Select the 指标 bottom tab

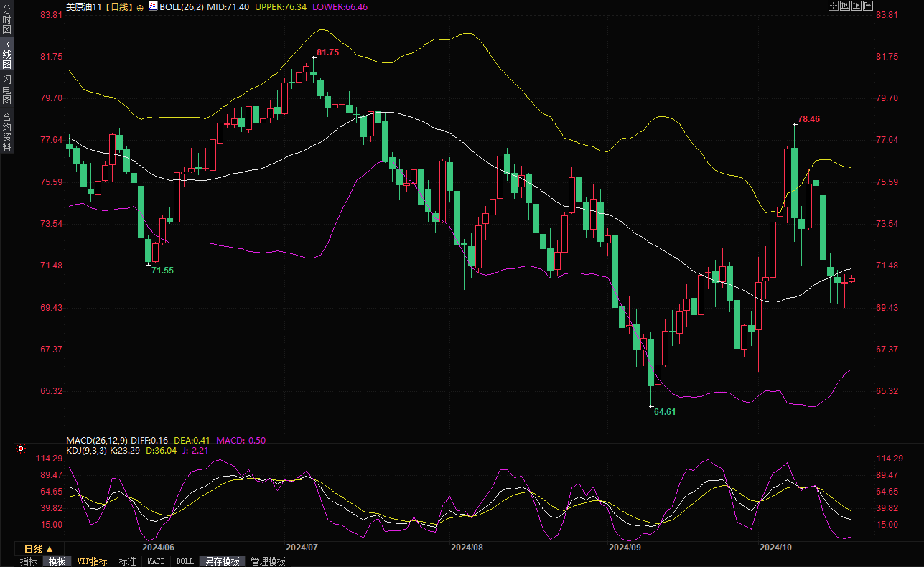tap(29, 561)
